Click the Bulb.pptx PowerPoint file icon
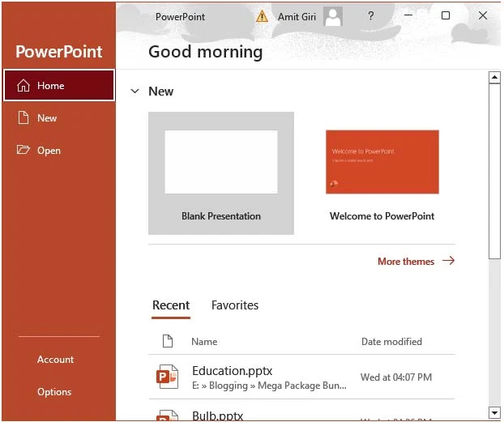This screenshot has width=504, height=422. pos(167,416)
